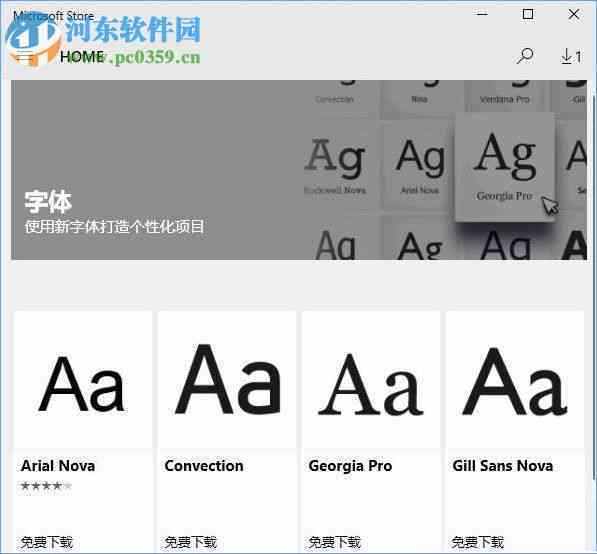Minimize the Microsoft Store window
The width and height of the screenshot is (597, 554).
[482, 14]
